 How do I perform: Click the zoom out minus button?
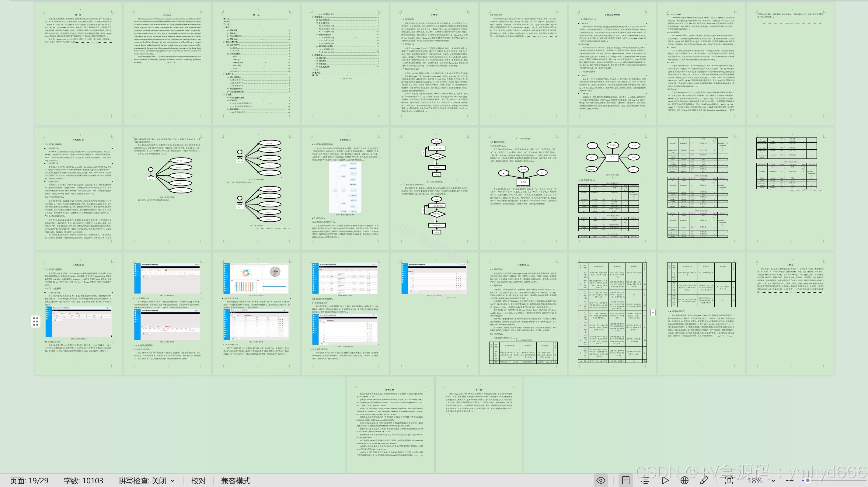[790, 481]
